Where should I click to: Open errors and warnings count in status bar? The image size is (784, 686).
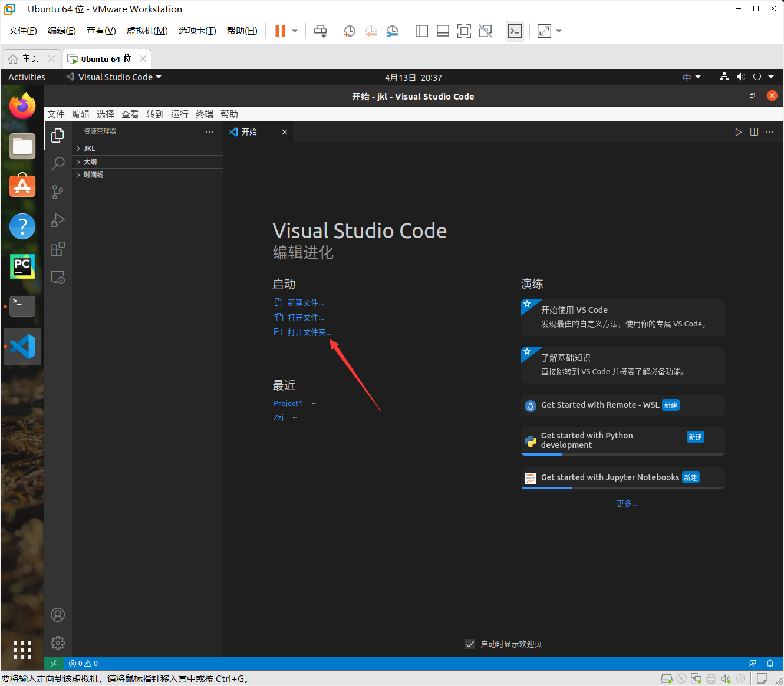(83, 664)
